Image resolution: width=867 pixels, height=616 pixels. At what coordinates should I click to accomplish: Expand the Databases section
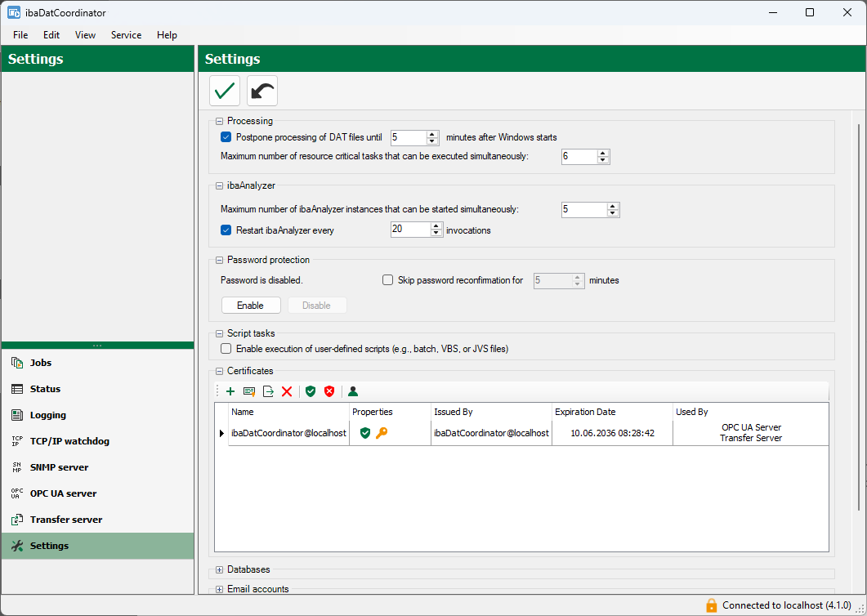point(220,569)
